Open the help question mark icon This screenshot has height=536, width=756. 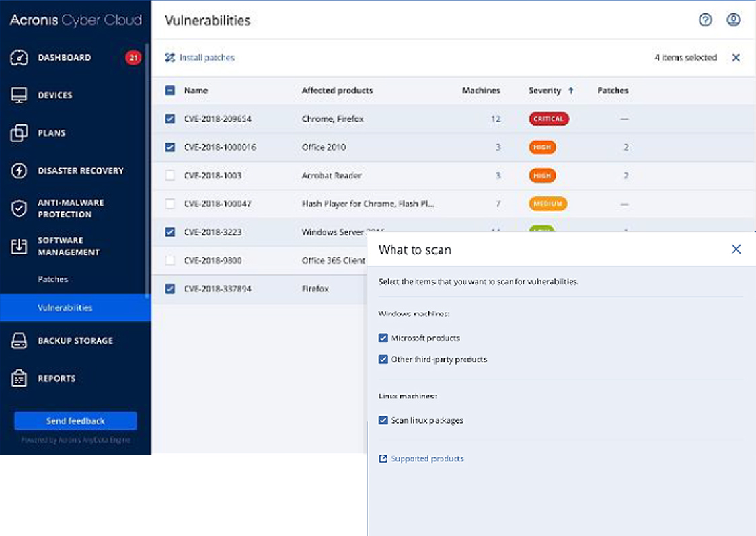705,20
